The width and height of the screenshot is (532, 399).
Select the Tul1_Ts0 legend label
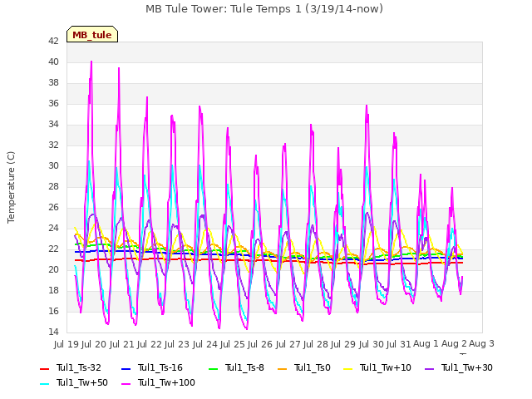pyautogui.click(x=313, y=367)
